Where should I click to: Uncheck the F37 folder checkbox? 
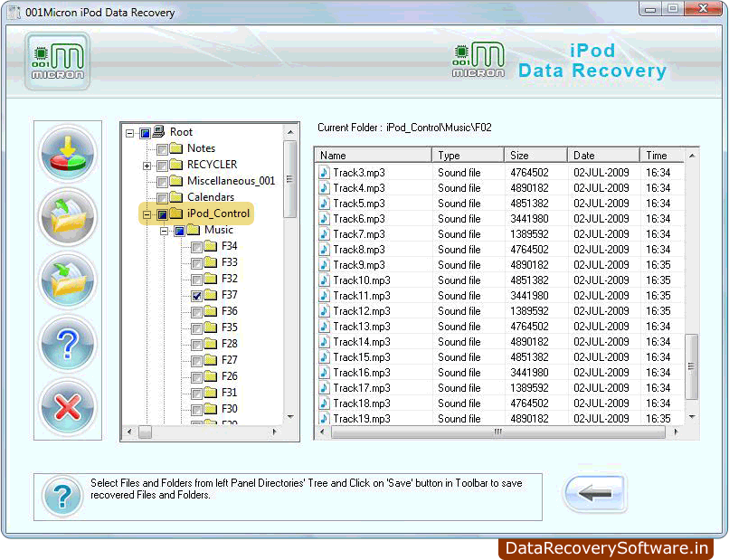click(196, 296)
